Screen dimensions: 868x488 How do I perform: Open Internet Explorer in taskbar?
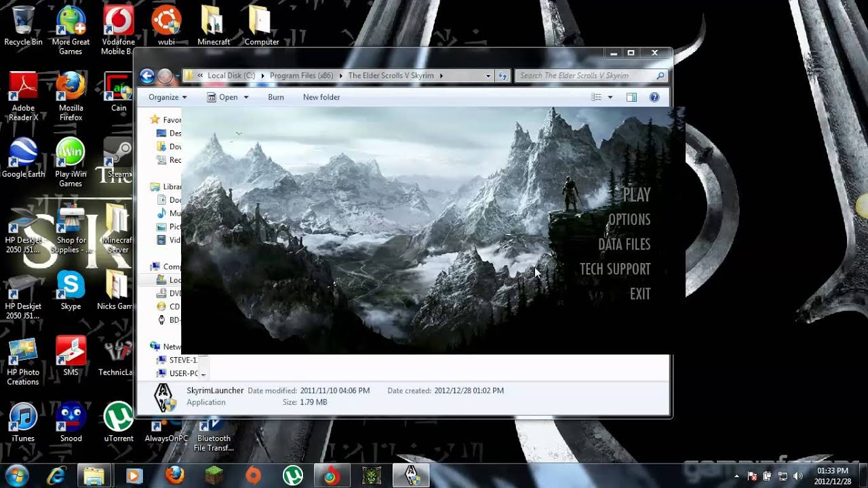tap(56, 476)
